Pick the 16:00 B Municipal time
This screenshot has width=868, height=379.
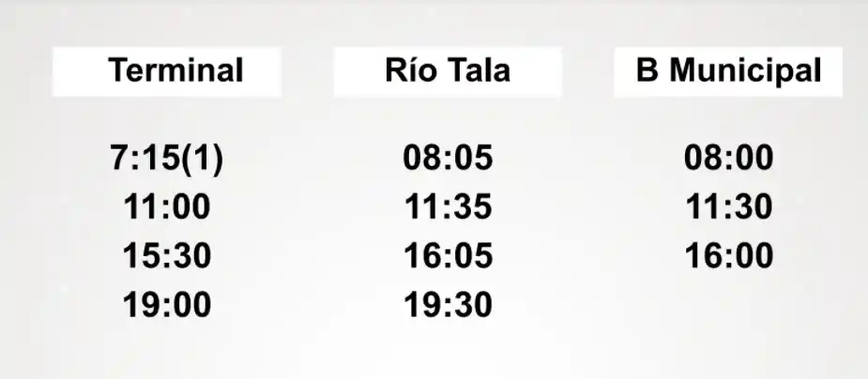click(x=729, y=256)
